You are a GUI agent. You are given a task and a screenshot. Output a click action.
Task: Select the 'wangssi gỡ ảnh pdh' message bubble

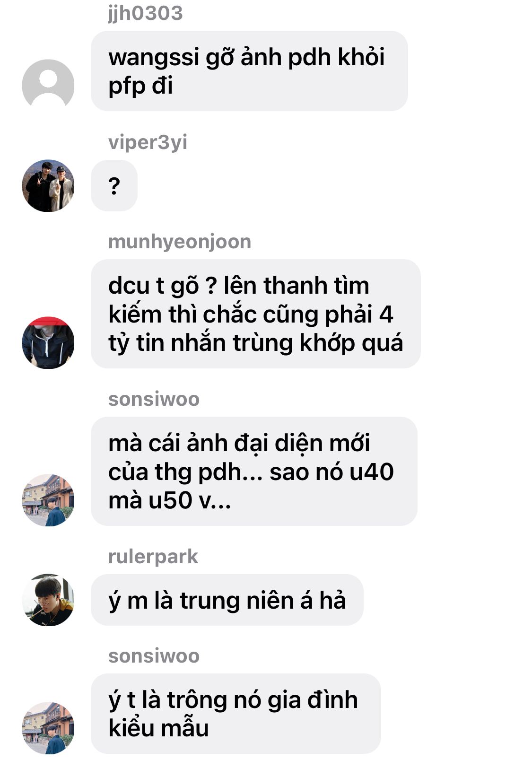click(249, 71)
